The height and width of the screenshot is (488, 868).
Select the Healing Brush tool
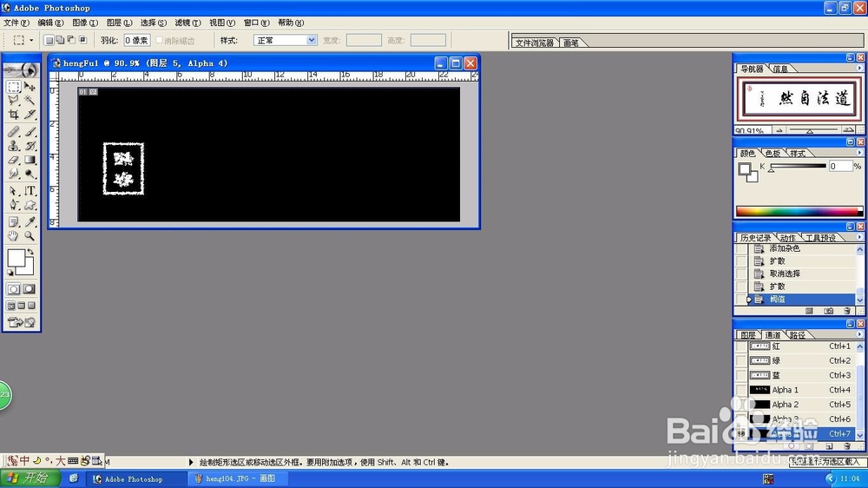pyautogui.click(x=14, y=132)
